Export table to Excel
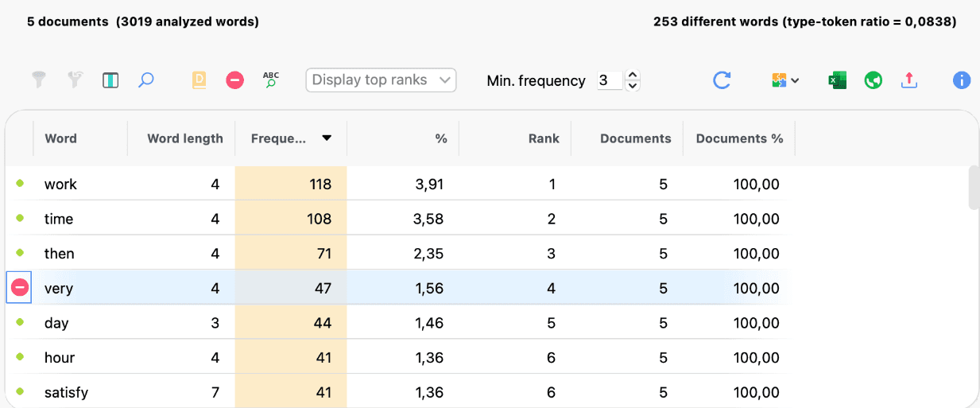Viewport: 980px width, 408px height. coord(837,80)
